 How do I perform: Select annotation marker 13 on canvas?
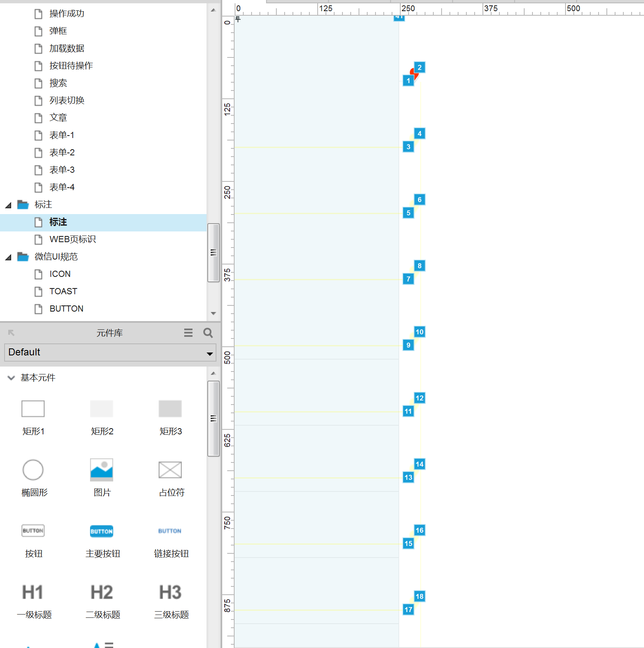coord(409,477)
